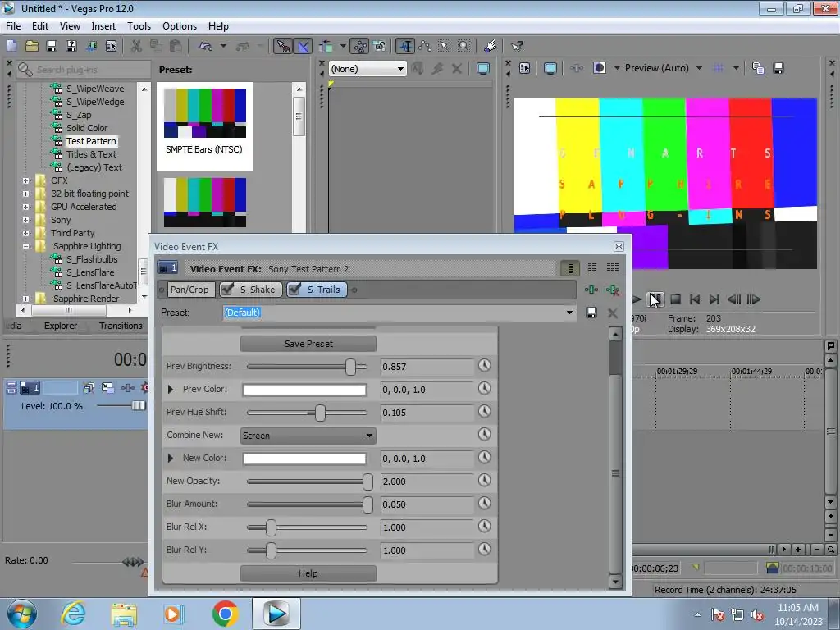
Task: Pause the preview playback
Action: (655, 299)
